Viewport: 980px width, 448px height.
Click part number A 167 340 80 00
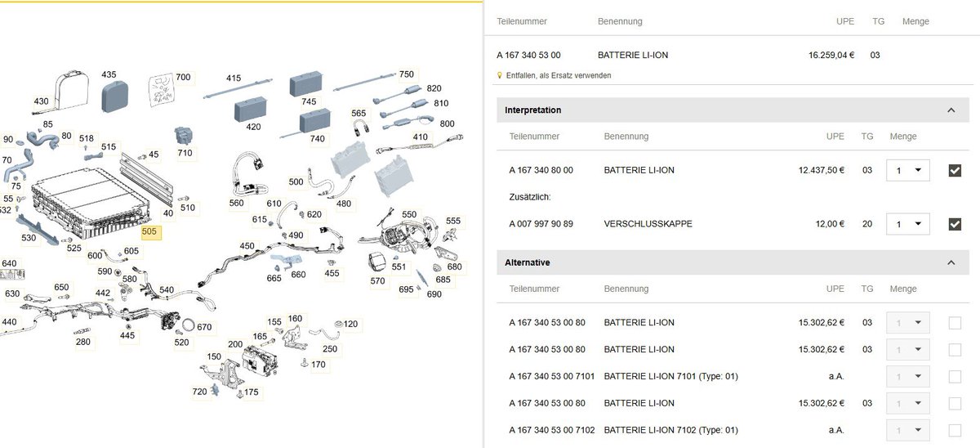pyautogui.click(x=541, y=170)
